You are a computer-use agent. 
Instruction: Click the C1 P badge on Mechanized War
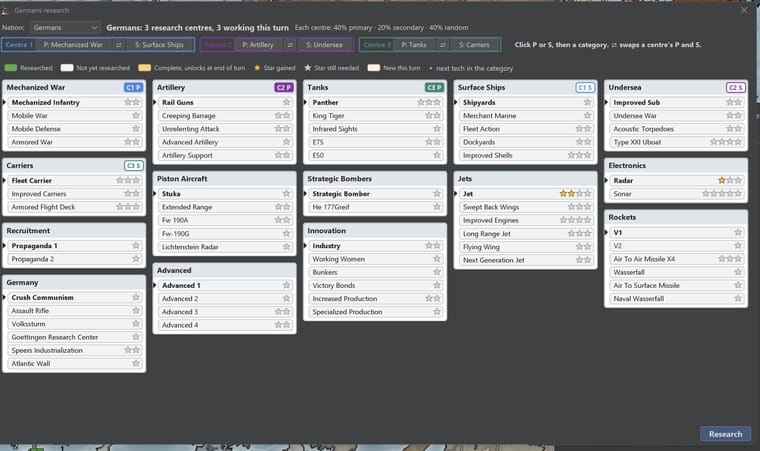tap(133, 87)
